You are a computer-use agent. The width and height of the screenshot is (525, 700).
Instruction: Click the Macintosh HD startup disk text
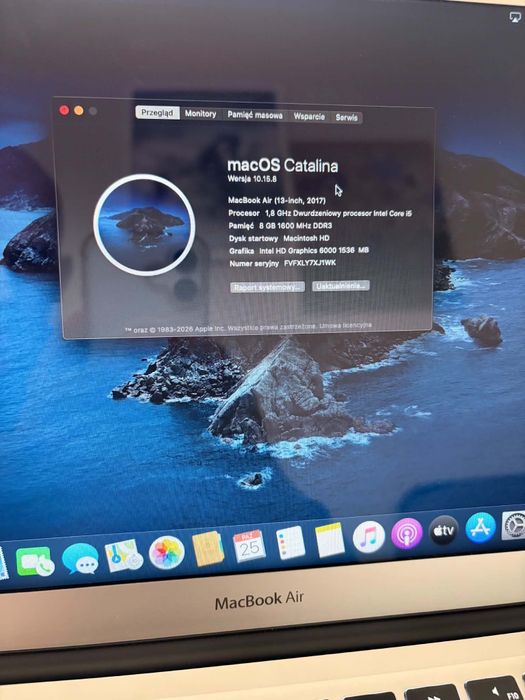coord(306,238)
